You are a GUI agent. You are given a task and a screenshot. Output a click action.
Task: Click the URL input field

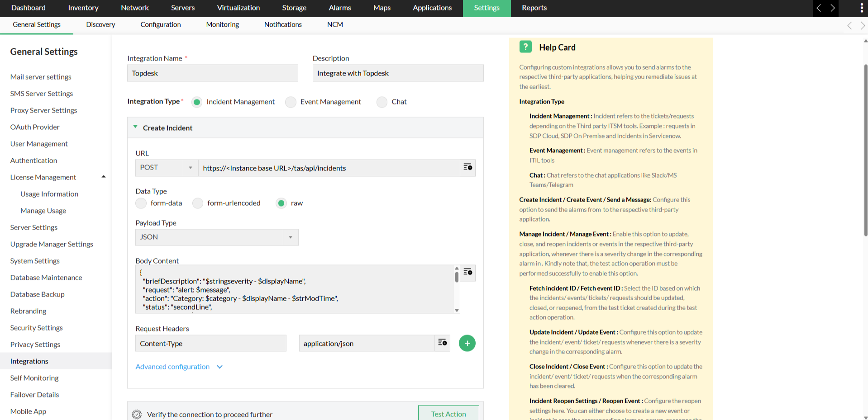[x=329, y=168]
